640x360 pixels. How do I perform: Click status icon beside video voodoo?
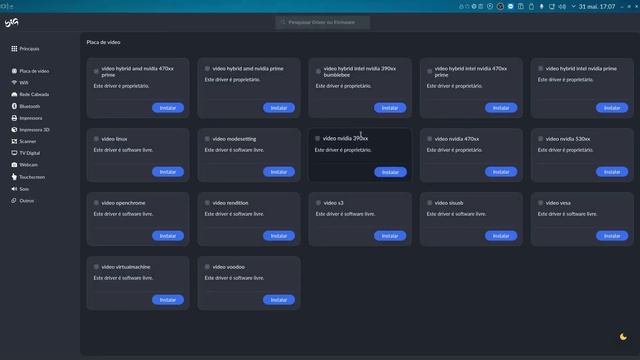tap(207, 267)
